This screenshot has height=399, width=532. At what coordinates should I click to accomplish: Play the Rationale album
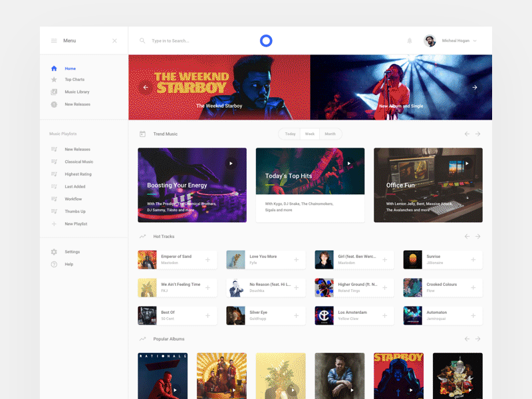pyautogui.click(x=175, y=390)
